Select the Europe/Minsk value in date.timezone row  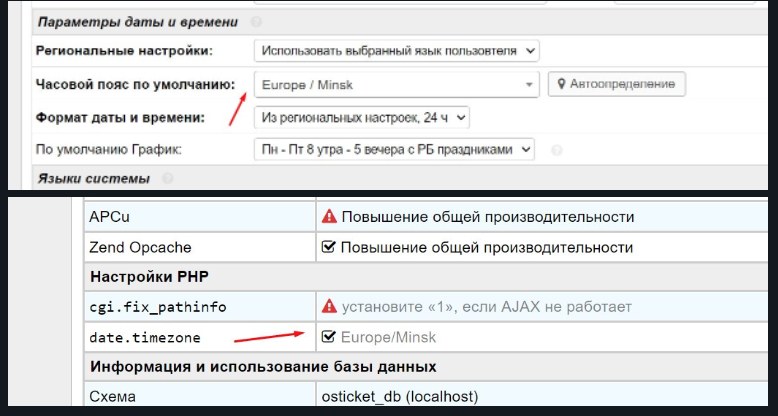pos(389,338)
